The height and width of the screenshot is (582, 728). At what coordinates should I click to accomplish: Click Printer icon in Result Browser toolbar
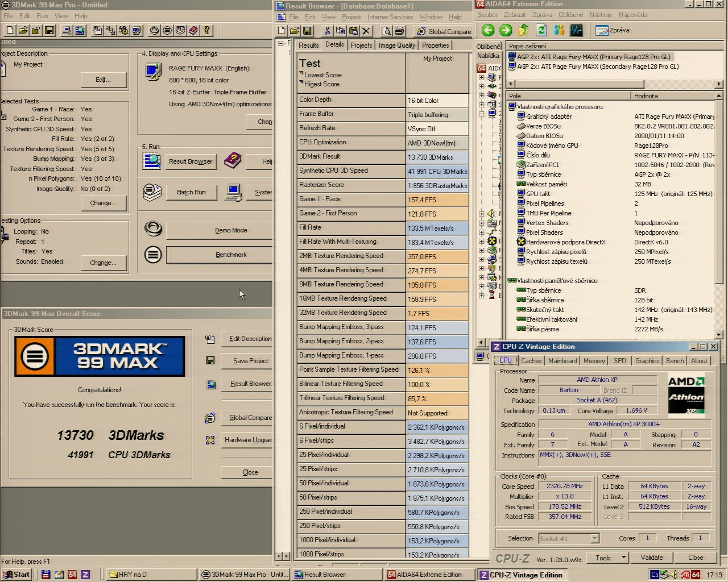pos(399,31)
